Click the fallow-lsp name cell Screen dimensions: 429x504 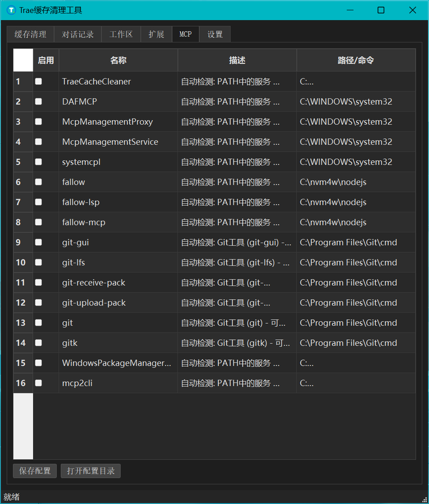click(119, 202)
